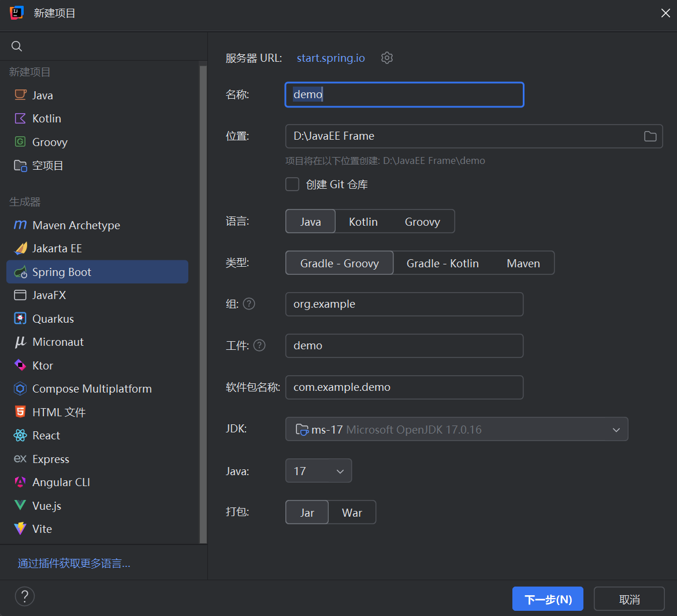Viewport: 677px width, 616px height.
Task: Click the search icon in the sidebar
Action: 16,46
